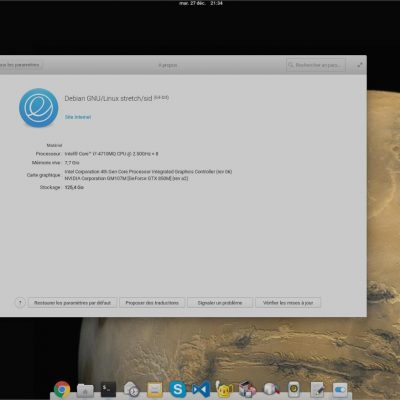Open System Settings toggle dock icon
Screen dimensions: 400x400
tap(340, 390)
